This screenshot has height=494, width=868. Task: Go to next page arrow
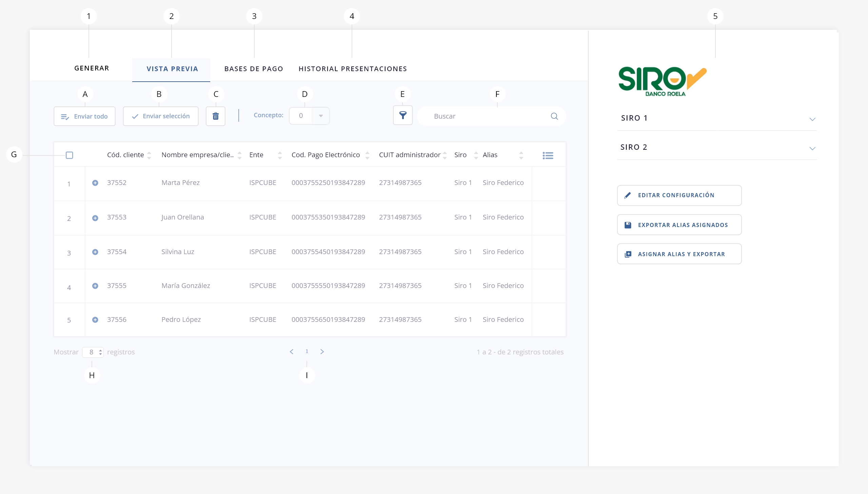322,351
